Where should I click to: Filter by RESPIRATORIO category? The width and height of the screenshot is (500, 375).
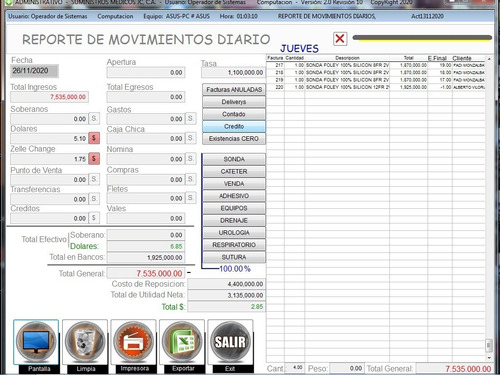pyautogui.click(x=234, y=245)
